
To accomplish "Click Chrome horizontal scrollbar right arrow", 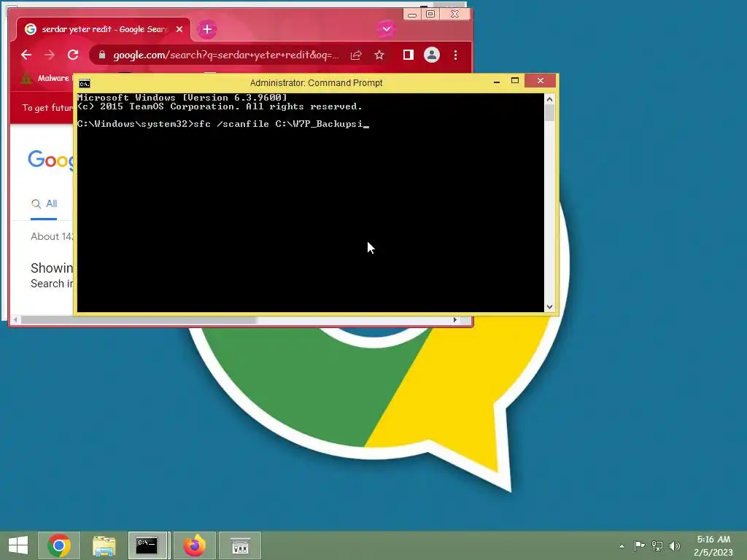I will 455,320.
